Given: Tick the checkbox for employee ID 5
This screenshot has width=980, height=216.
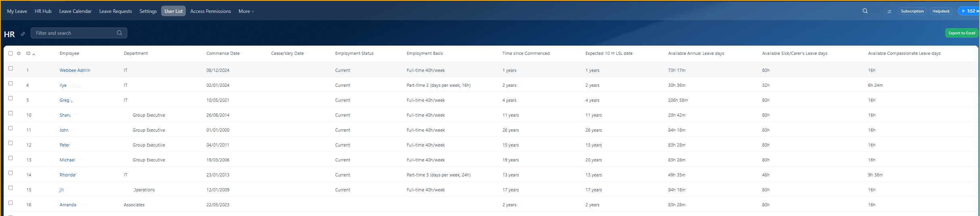Looking at the screenshot, I should pyautogui.click(x=10, y=99).
